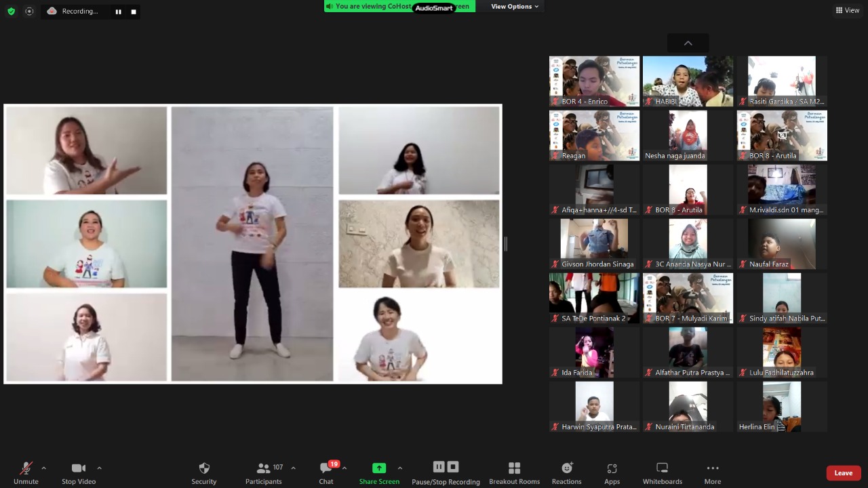
Task: Click the green Share Screen icon
Action: tap(379, 468)
